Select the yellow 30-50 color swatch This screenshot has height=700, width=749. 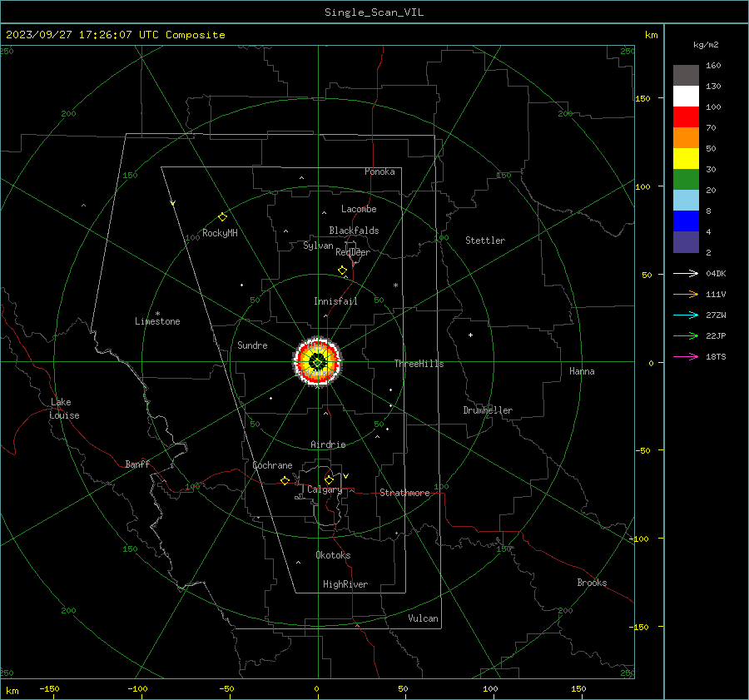[686, 159]
